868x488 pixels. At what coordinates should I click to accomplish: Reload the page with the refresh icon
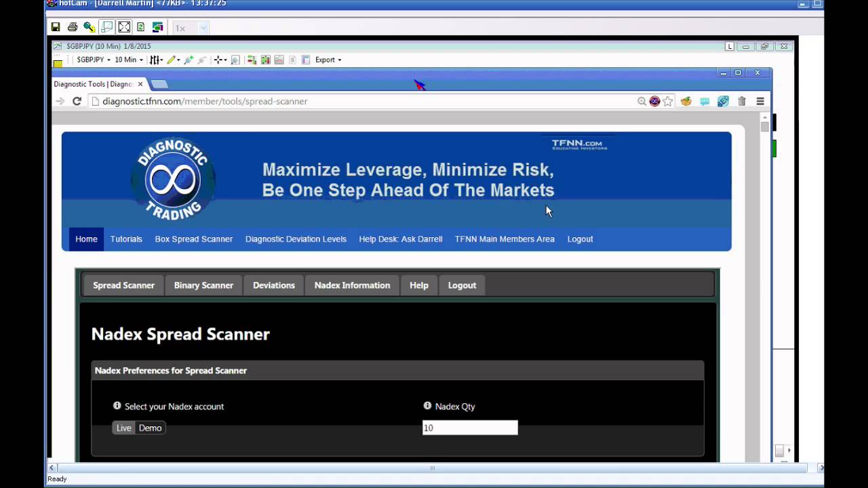pyautogui.click(x=77, y=101)
